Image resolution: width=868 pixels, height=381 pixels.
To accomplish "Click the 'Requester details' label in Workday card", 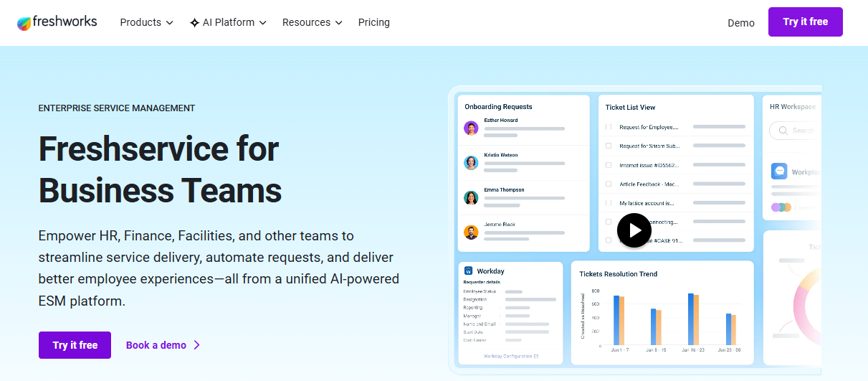I will (480, 283).
